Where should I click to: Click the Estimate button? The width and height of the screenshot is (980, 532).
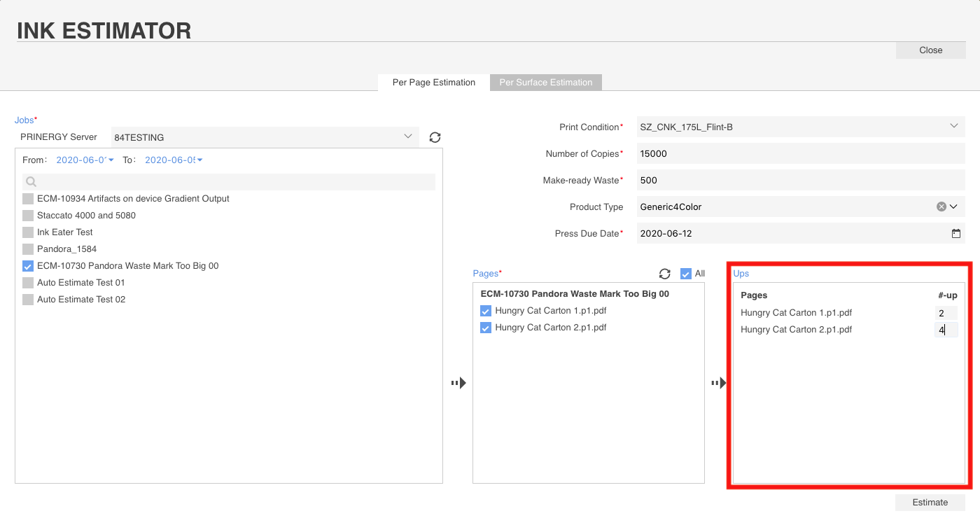point(930,503)
